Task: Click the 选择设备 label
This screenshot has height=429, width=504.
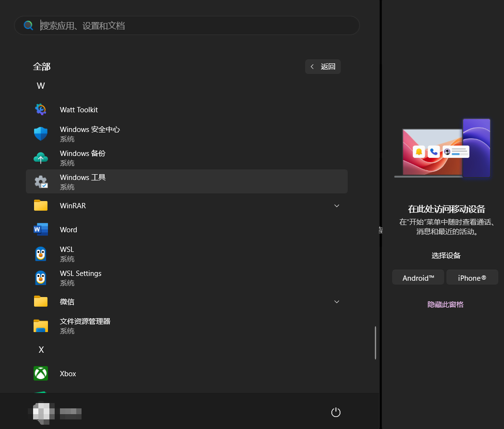Action: (x=445, y=256)
